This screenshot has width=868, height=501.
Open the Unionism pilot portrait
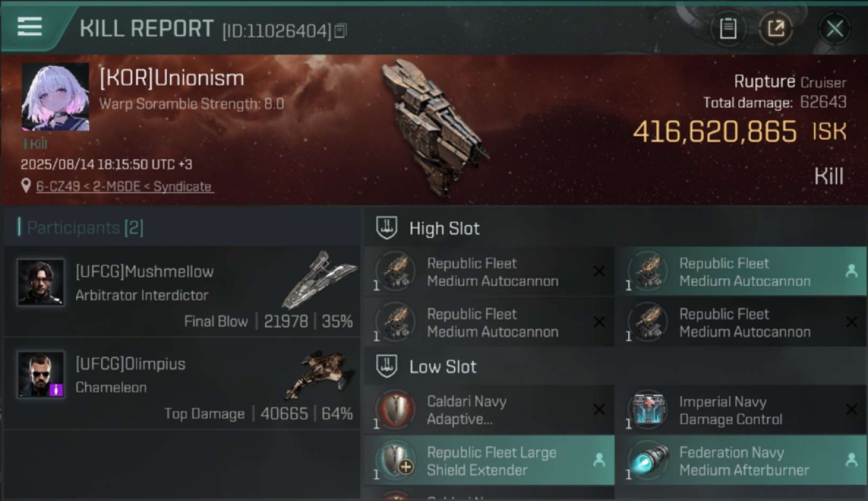[x=55, y=98]
